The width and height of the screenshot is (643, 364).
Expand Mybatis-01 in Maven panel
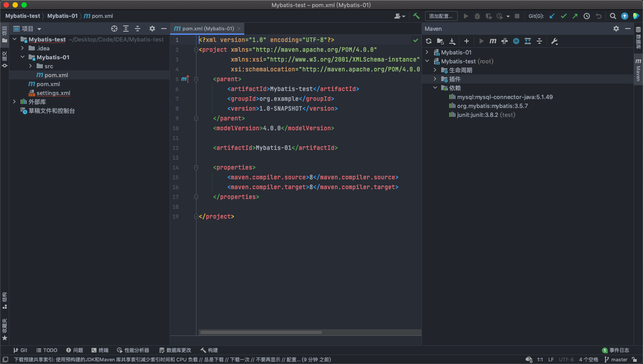pyautogui.click(x=427, y=52)
